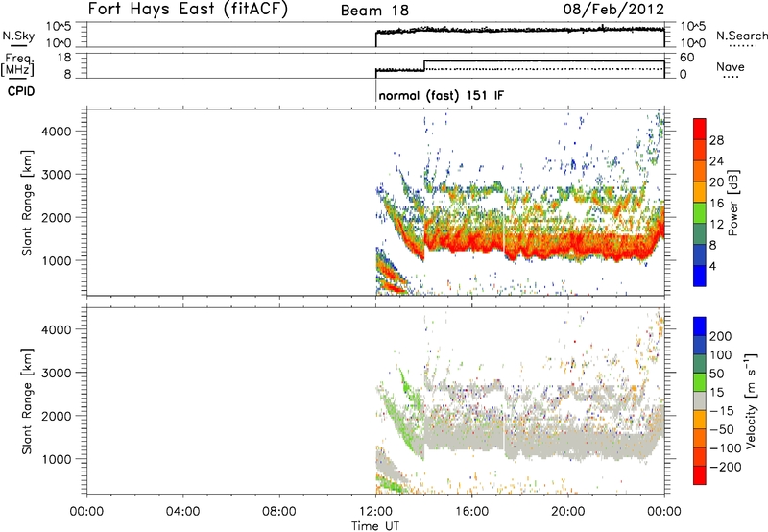The height and width of the screenshot is (532, 768).
Task: Click the 'Velocity [m s^-1]' color bar label
Action: click(x=751, y=400)
